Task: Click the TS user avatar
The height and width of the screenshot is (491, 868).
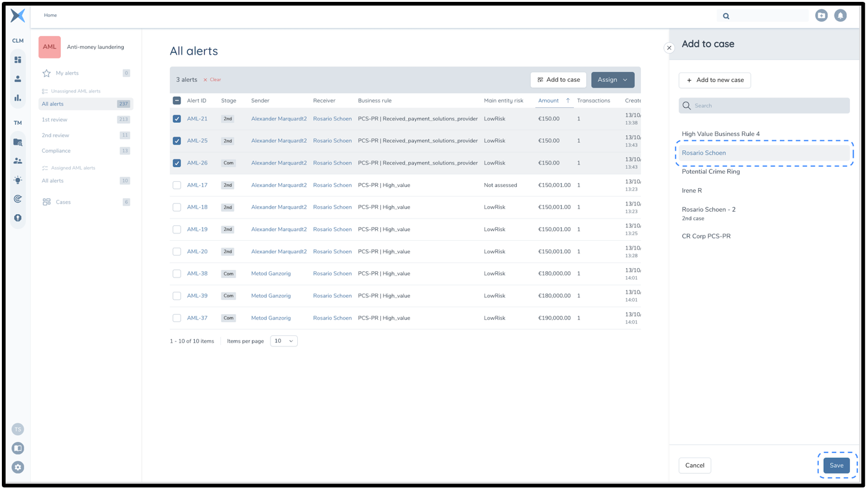Action: pyautogui.click(x=18, y=430)
